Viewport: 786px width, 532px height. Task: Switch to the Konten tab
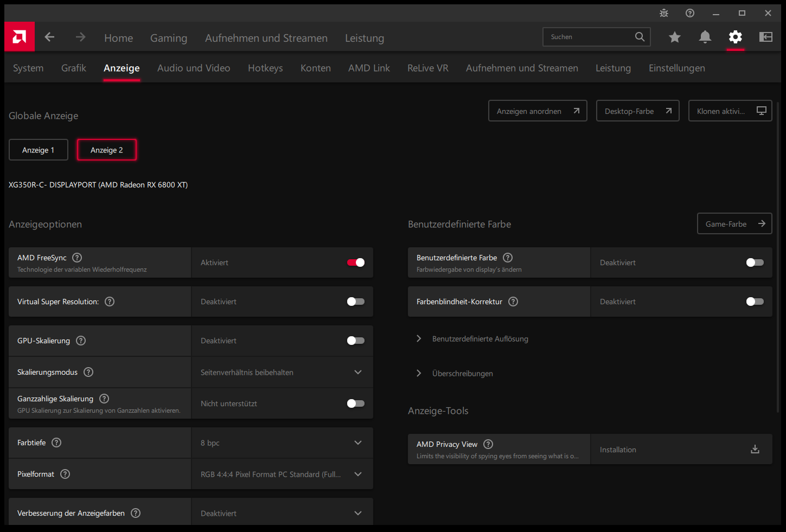point(316,68)
